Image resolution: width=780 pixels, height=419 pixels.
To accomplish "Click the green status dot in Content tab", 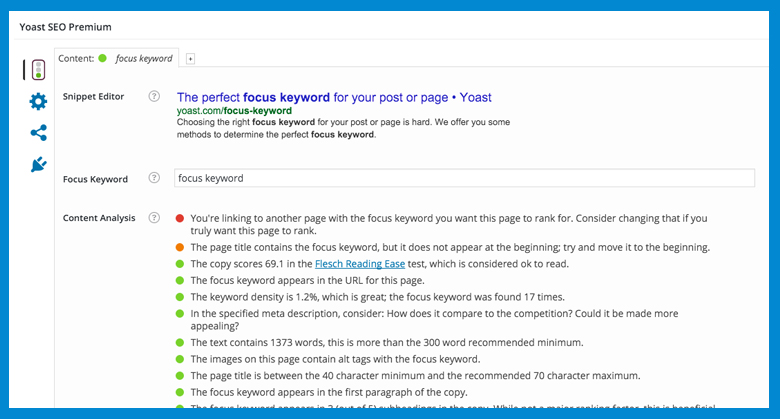I will (x=102, y=58).
